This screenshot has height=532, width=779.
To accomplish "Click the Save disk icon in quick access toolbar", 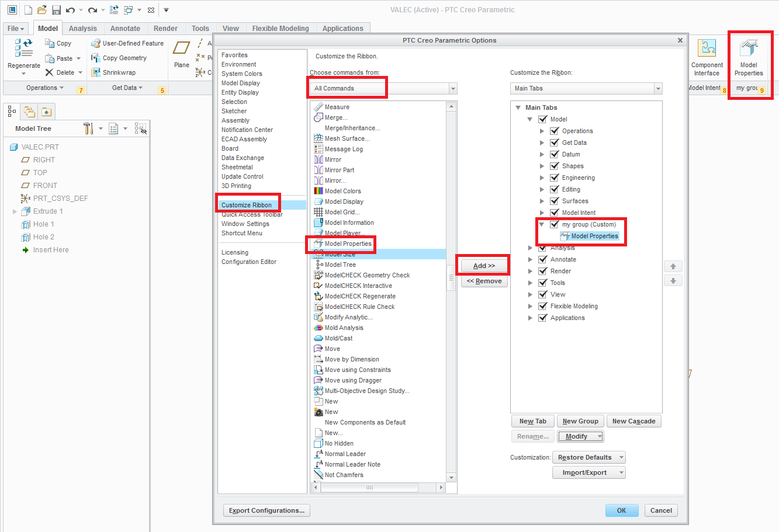I will tap(57, 10).
